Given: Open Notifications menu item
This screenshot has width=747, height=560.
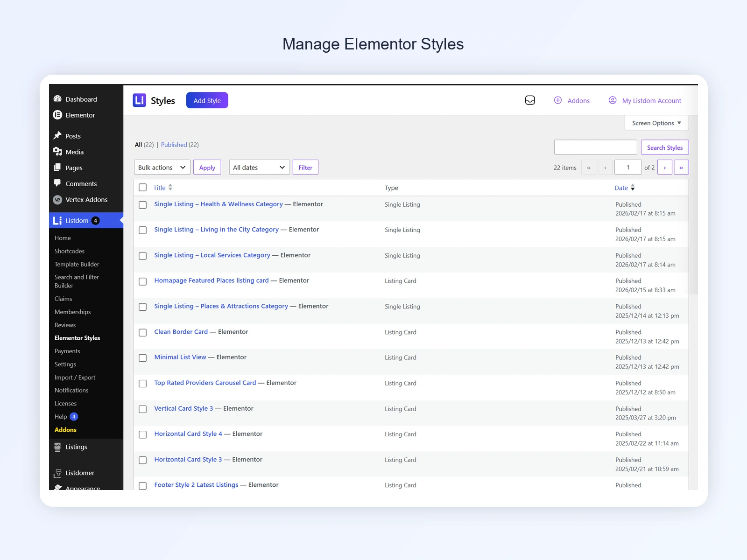Looking at the screenshot, I should (x=71, y=390).
